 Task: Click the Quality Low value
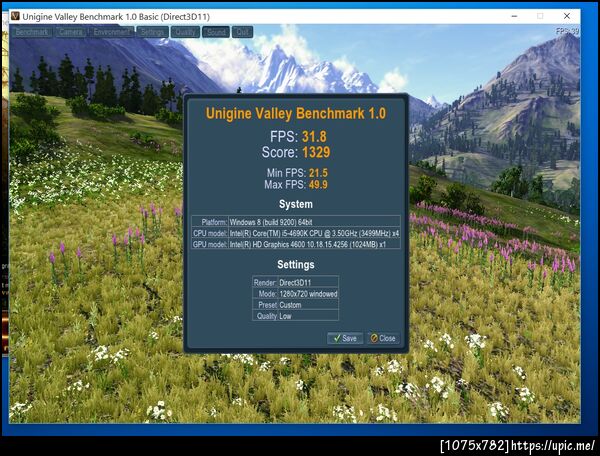tap(285, 316)
